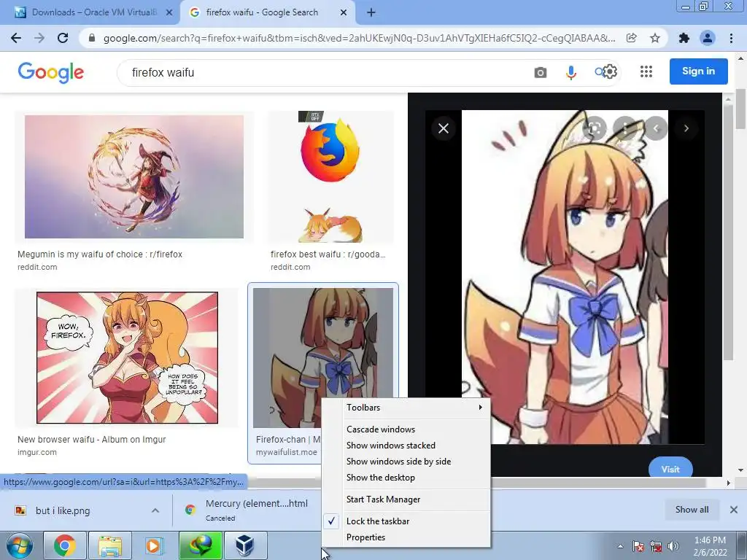Click the Google Lens icon on preview
Viewport: 747px width, 560px height.
[595, 128]
